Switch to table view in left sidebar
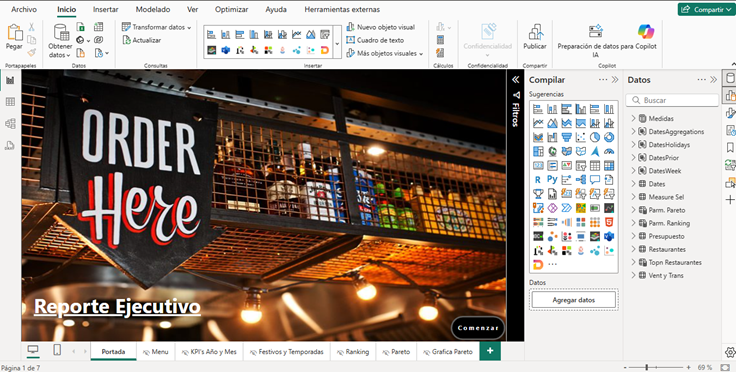Screen dimensions: 736x372 pyautogui.click(x=10, y=102)
